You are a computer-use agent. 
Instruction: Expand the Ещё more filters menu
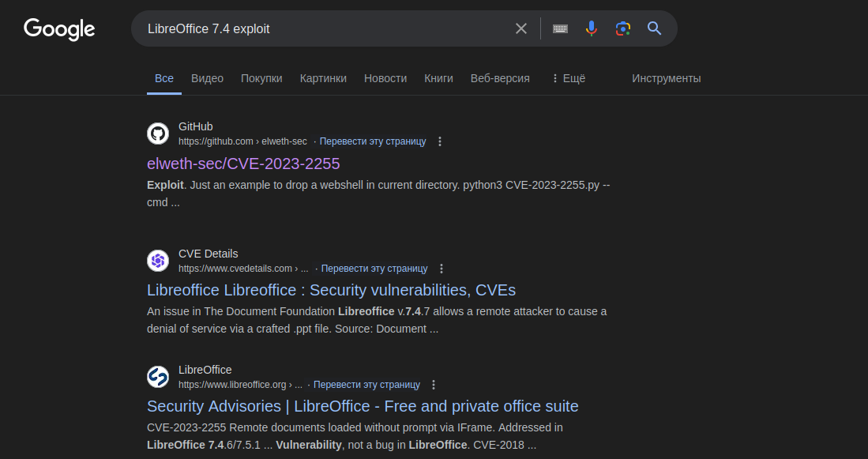pyautogui.click(x=568, y=79)
